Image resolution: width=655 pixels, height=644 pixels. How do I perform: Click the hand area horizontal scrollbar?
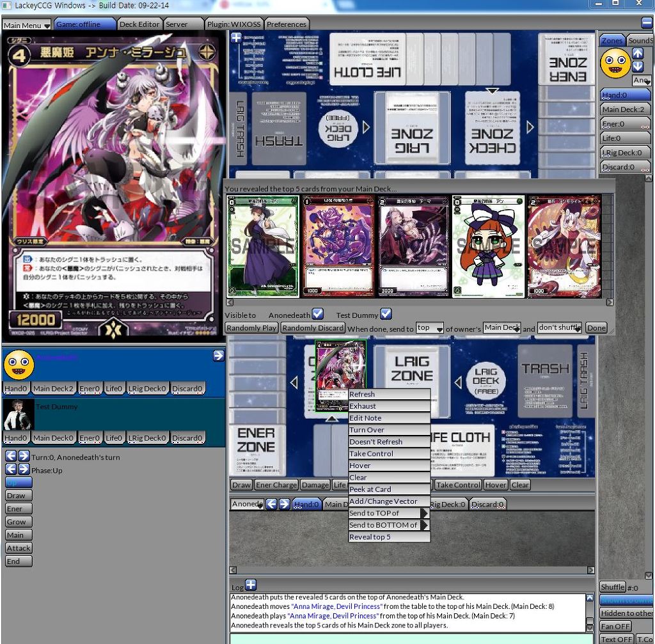[412, 570]
